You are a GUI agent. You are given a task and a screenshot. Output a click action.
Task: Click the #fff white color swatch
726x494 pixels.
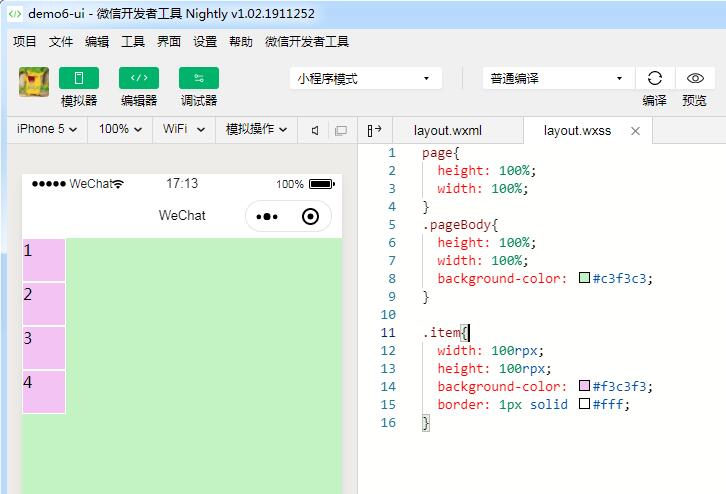click(x=584, y=404)
